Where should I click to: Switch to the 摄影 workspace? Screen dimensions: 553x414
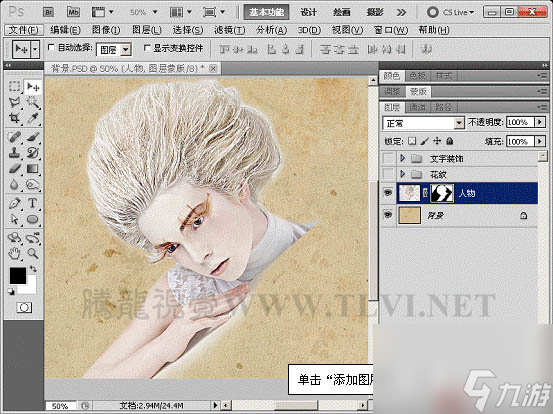[x=375, y=12]
